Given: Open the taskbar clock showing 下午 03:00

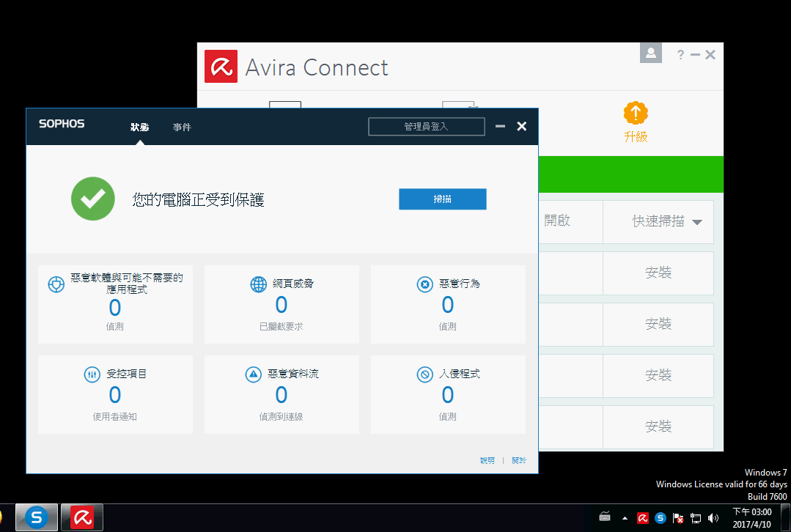Looking at the screenshot, I should (751, 518).
